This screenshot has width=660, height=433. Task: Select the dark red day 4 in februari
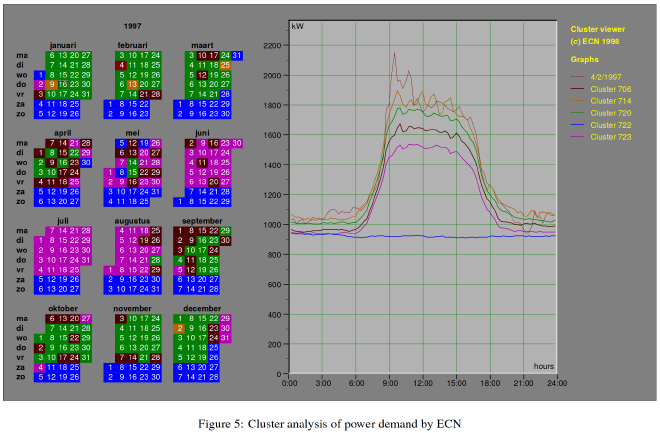pos(121,65)
